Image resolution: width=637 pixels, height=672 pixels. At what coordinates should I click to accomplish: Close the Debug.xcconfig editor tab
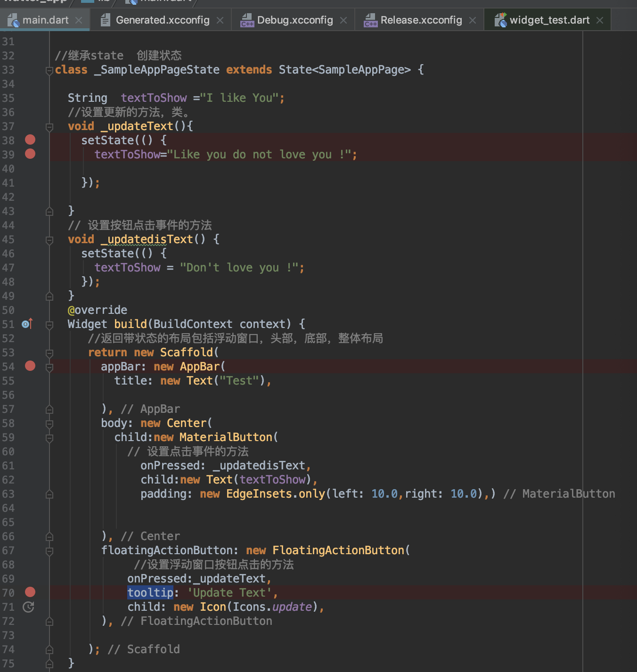(343, 20)
